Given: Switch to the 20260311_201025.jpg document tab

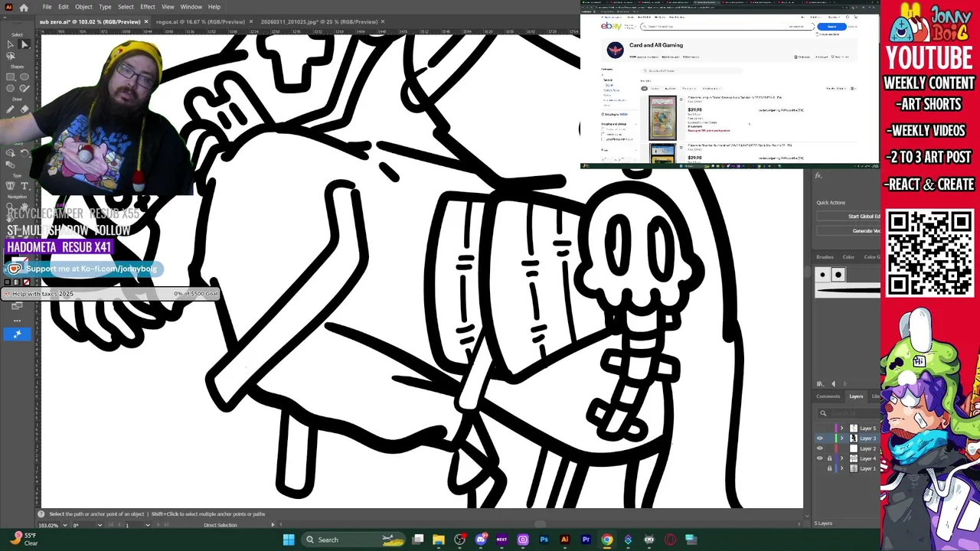Looking at the screenshot, I should (x=320, y=21).
